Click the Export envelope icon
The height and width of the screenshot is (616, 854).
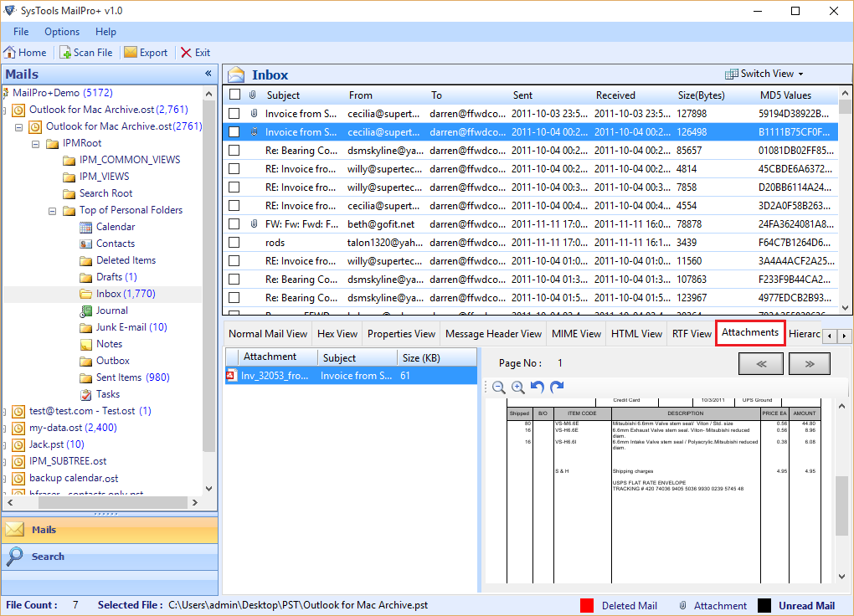(x=131, y=52)
